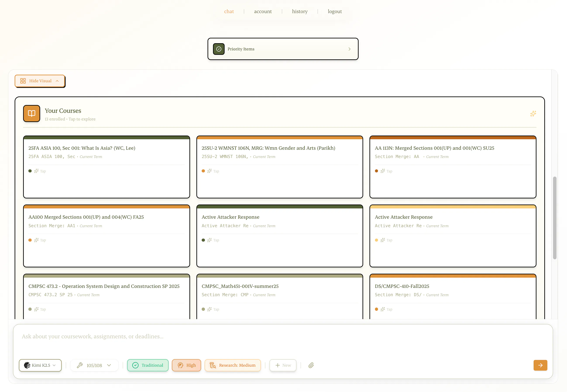Tap the sparkle icon on ASIA 100 card

pos(36,171)
